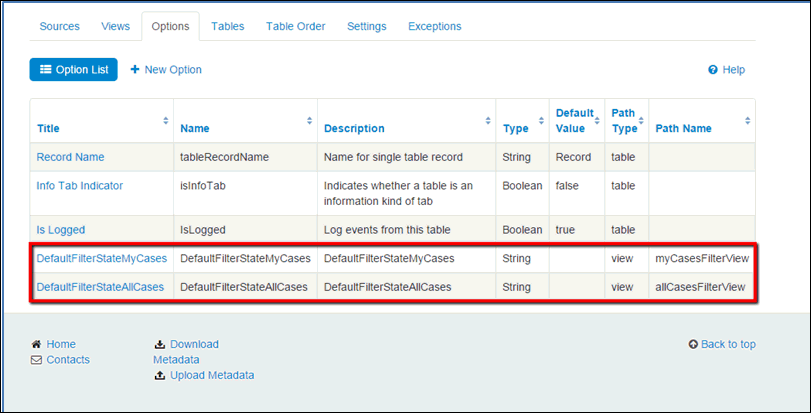
Task: Open the DefaultFilterStateMyCases option link
Action: click(x=101, y=258)
